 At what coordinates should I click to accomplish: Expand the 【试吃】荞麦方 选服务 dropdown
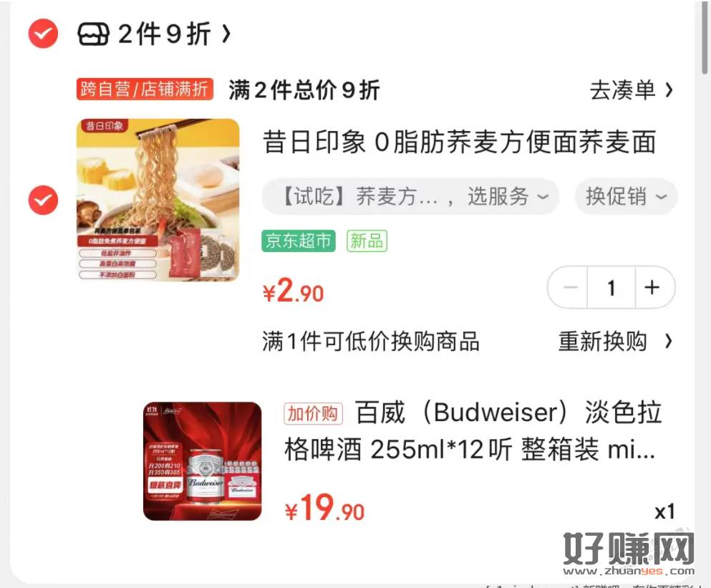(410, 196)
